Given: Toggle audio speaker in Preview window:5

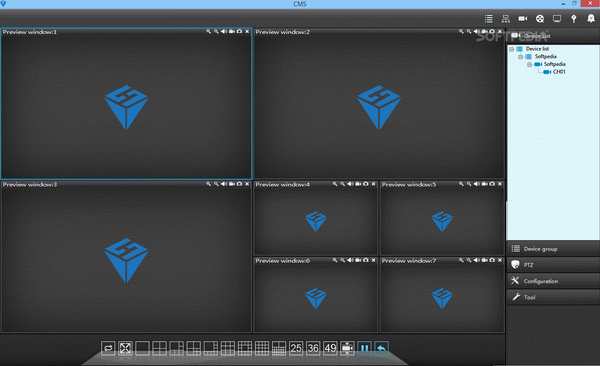Looking at the screenshot, I should tap(476, 184).
